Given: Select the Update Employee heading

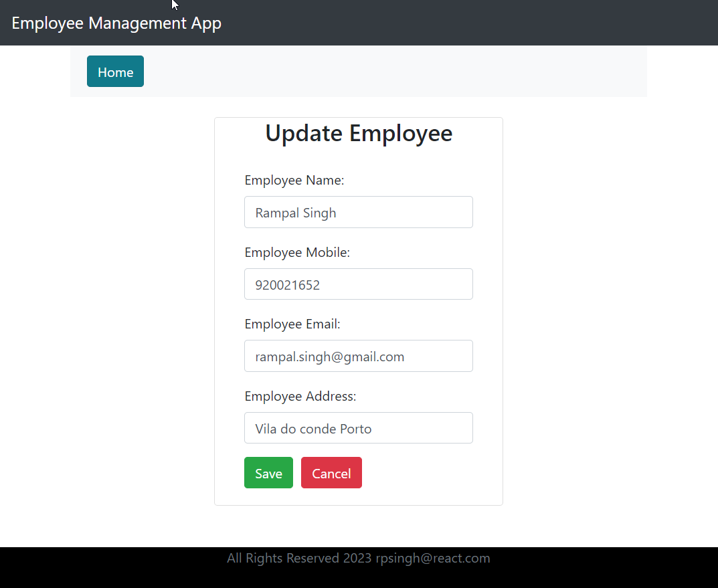Looking at the screenshot, I should point(359,133).
